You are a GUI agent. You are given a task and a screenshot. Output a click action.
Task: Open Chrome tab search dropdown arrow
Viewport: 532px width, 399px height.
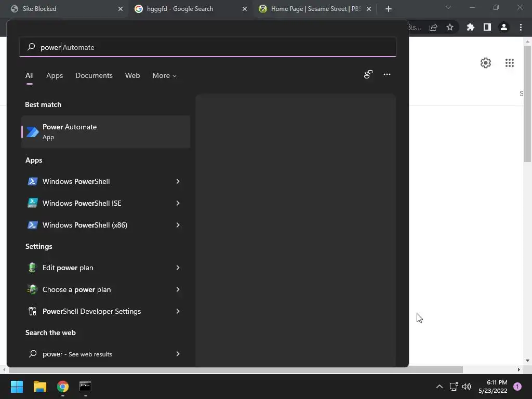click(x=448, y=7)
